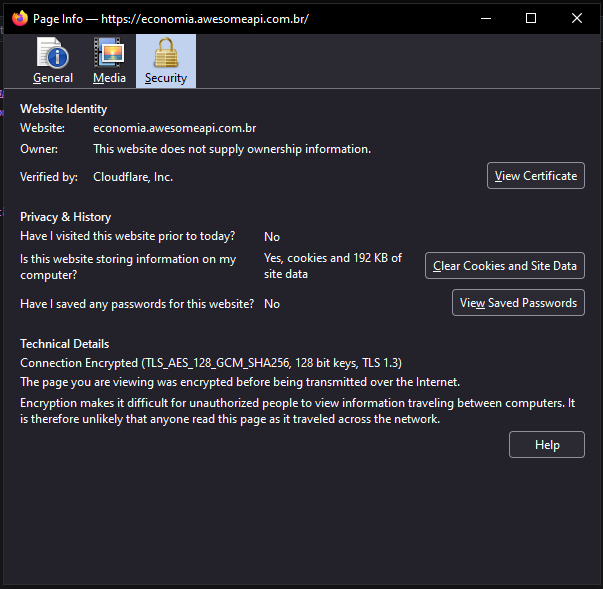
Task: Open View Saved Passwords
Action: 518,303
